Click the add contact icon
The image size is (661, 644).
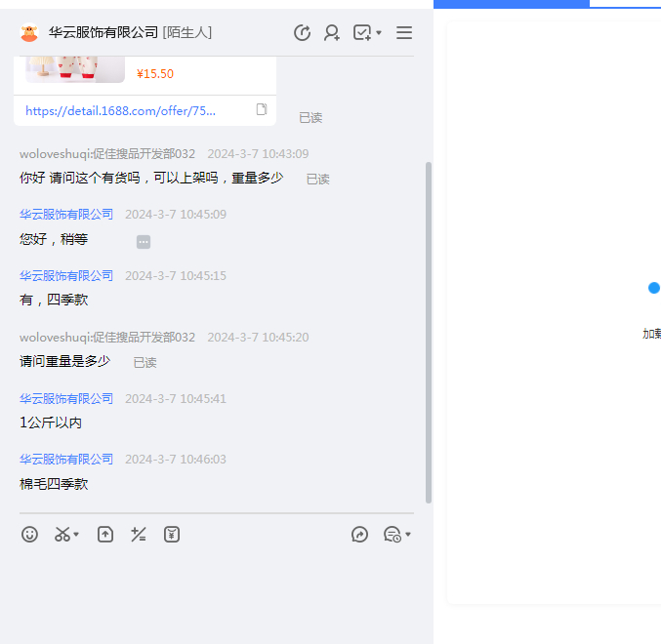[332, 33]
